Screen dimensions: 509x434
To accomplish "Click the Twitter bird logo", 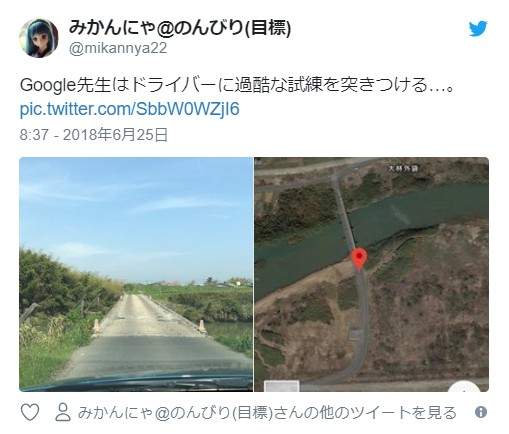I will [x=478, y=29].
